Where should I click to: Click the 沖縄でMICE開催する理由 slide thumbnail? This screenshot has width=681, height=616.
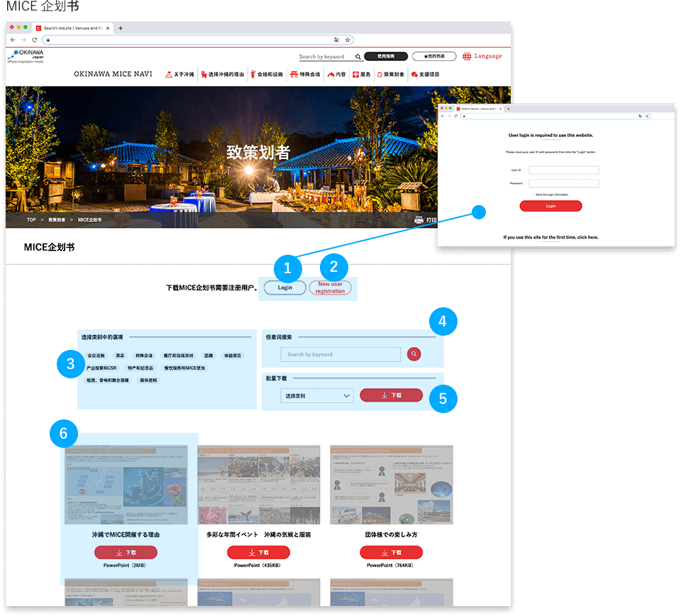tap(126, 485)
